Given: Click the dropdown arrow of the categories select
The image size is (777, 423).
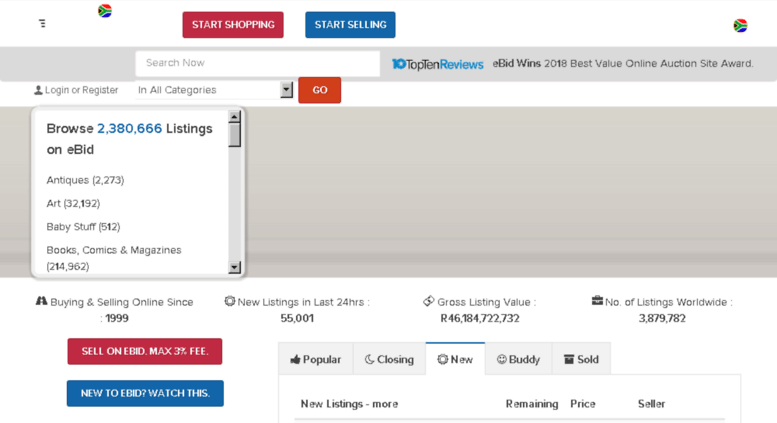Looking at the screenshot, I should click(286, 90).
